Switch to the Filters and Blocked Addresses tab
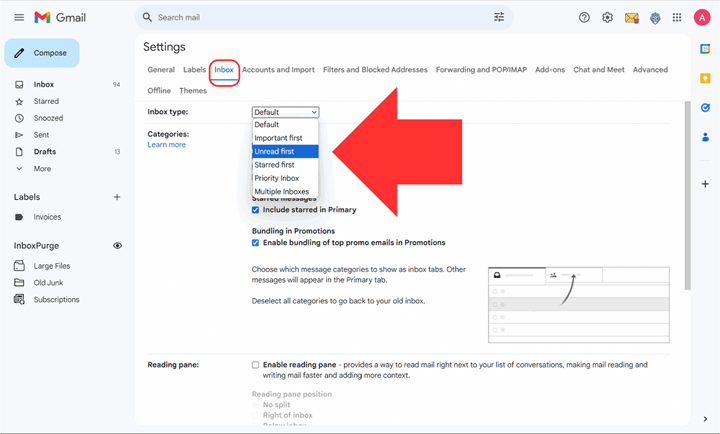The height and width of the screenshot is (434, 720). pos(375,70)
